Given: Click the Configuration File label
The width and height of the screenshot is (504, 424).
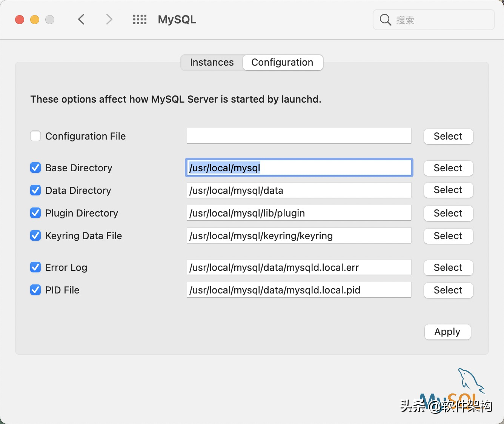Looking at the screenshot, I should [x=86, y=136].
